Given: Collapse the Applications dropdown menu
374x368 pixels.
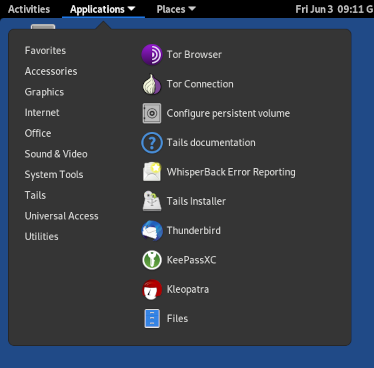Looking at the screenshot, I should [x=103, y=9].
